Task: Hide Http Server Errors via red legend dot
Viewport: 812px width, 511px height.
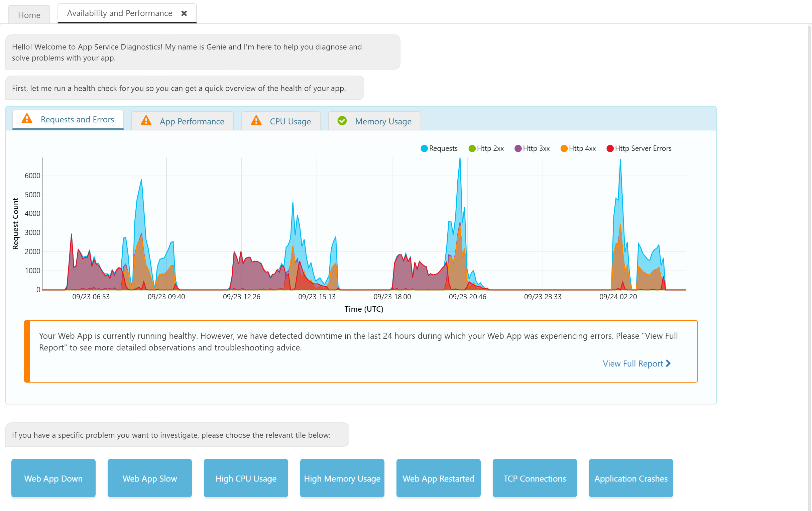Action: [x=610, y=148]
